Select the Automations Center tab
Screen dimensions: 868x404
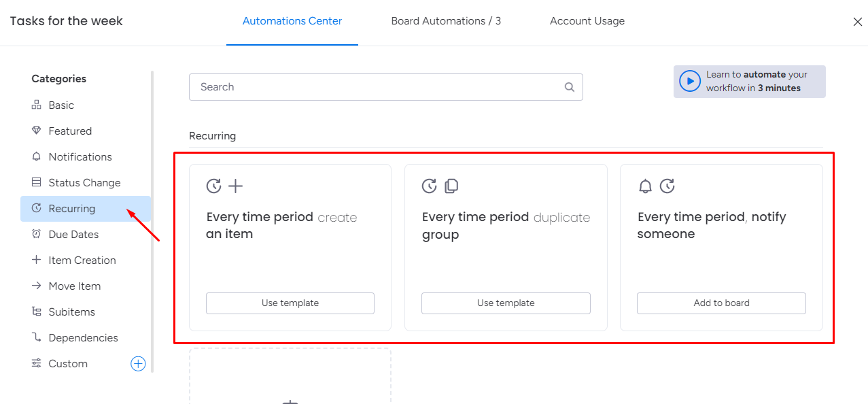[292, 21]
